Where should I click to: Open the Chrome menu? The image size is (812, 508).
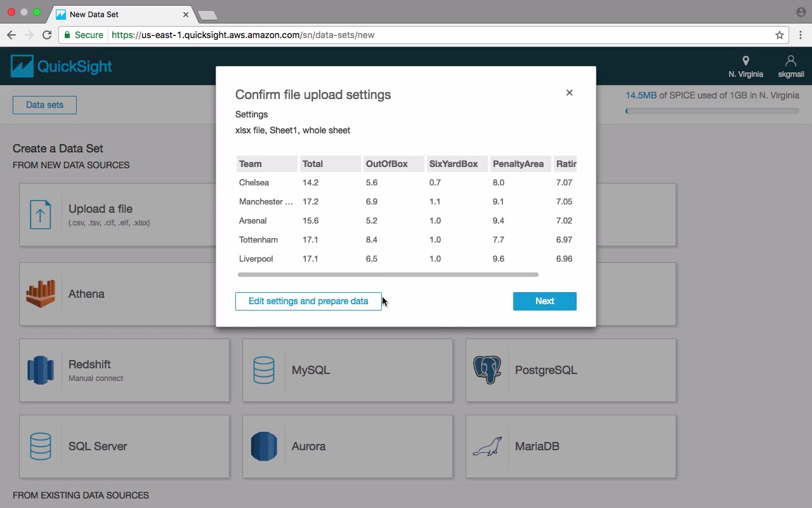point(801,35)
